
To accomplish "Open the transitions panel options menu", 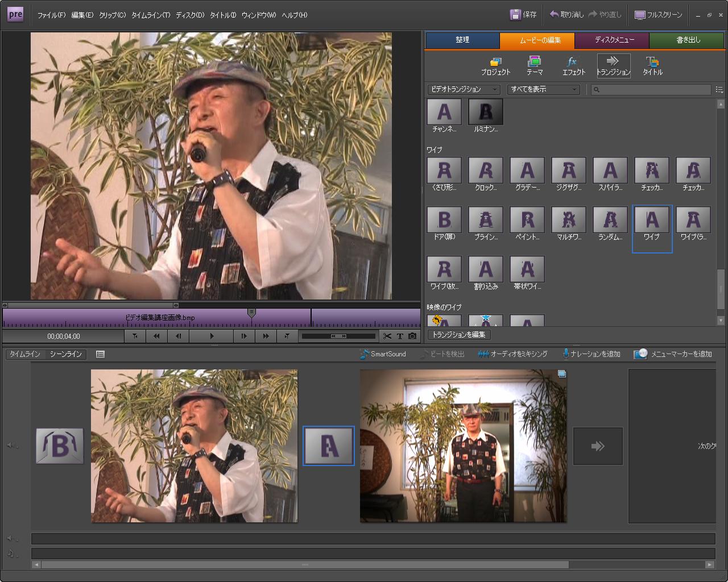I will tap(719, 90).
